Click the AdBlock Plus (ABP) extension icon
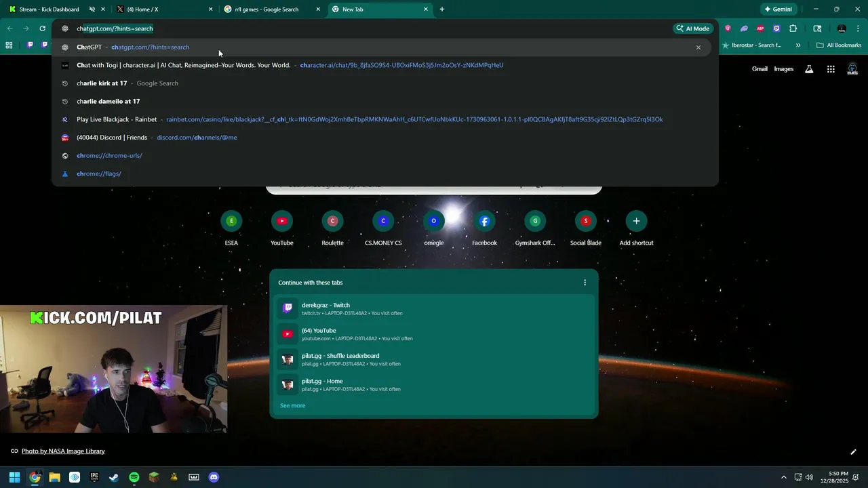Viewport: 868px width, 488px height. (760, 28)
